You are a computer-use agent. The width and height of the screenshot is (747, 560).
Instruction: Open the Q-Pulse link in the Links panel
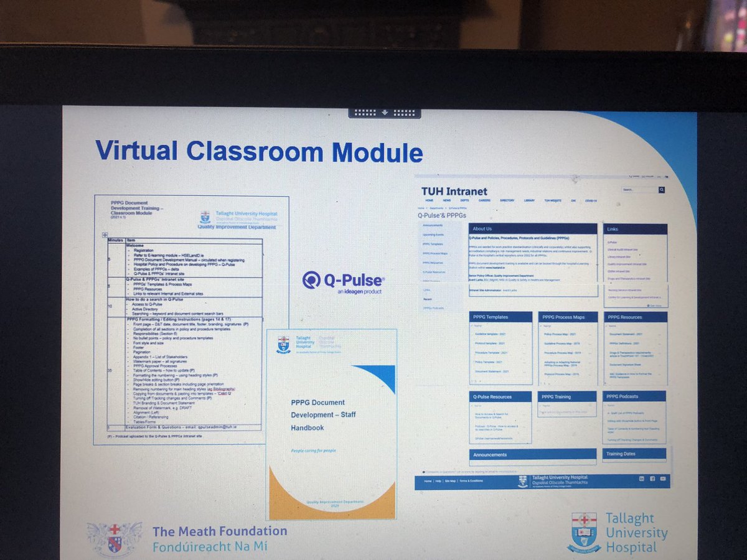coord(612,242)
